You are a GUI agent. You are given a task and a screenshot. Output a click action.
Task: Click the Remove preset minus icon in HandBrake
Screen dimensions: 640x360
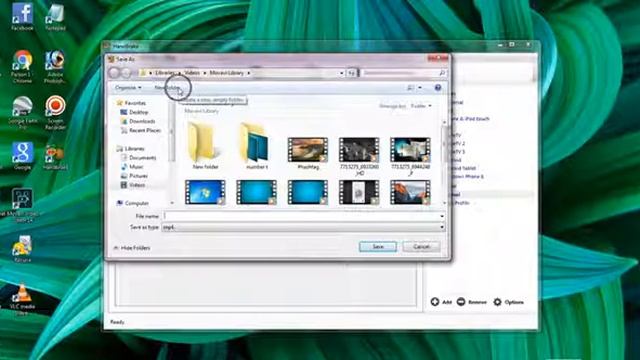pos(461,302)
